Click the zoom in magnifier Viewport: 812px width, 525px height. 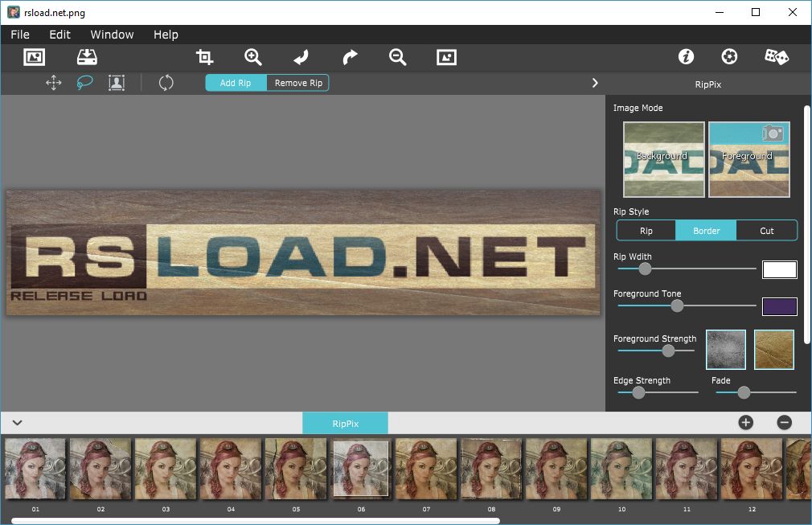coord(253,57)
